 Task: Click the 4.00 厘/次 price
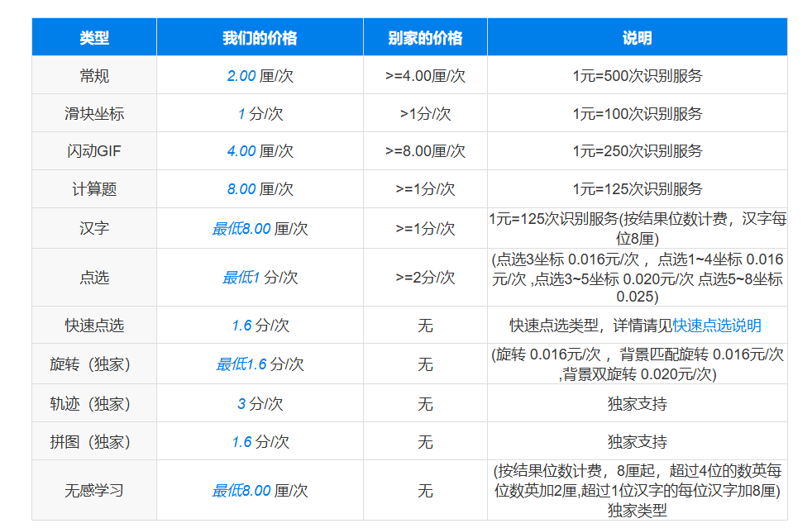click(260, 151)
